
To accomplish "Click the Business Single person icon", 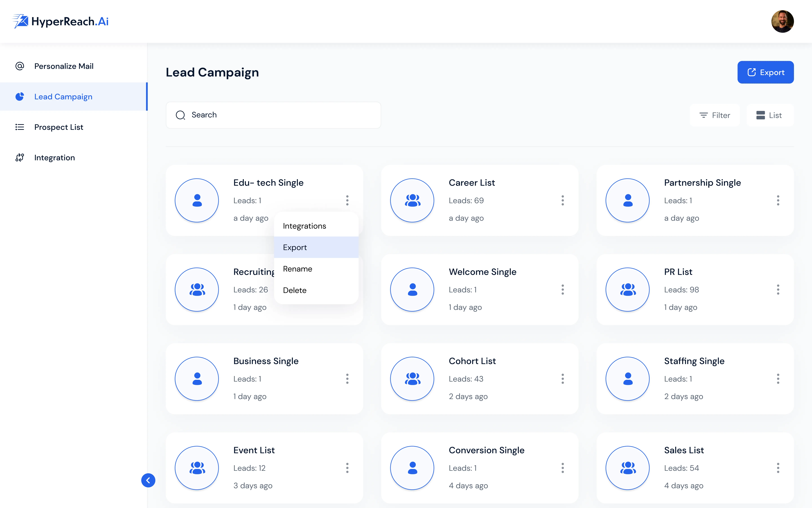I will 197,379.
